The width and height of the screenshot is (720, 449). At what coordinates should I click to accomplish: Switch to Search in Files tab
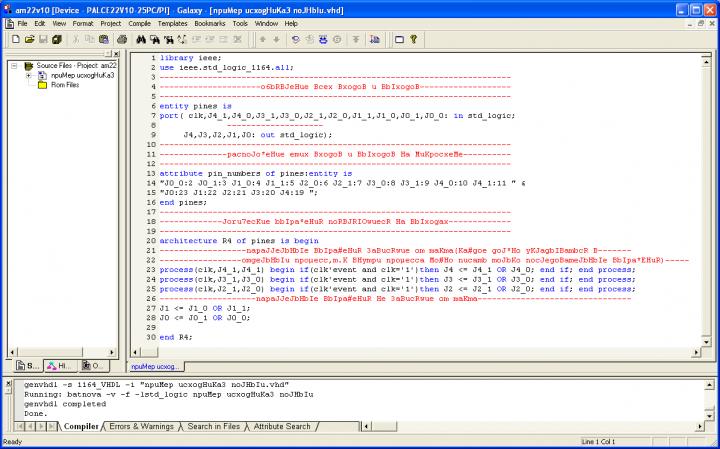coord(214,426)
